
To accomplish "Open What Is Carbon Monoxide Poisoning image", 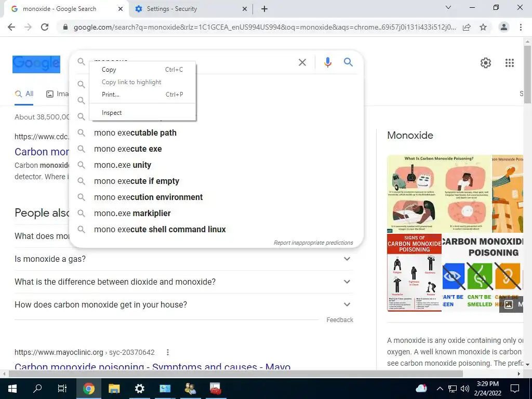I will pyautogui.click(x=439, y=194).
